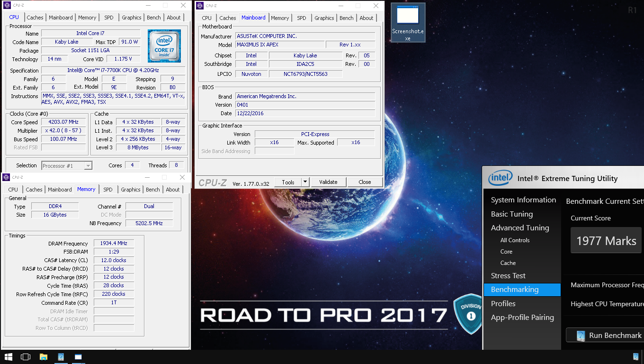Click the system tray icon on the taskbar
644x364 pixels.
pyautogui.click(x=635, y=357)
